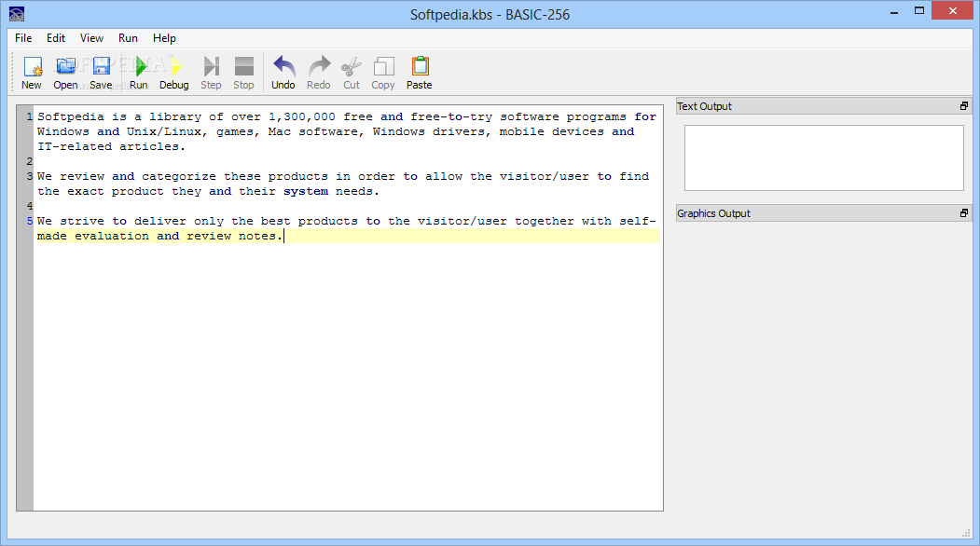
Task: Open a file using the Open icon
Action: pos(65,73)
